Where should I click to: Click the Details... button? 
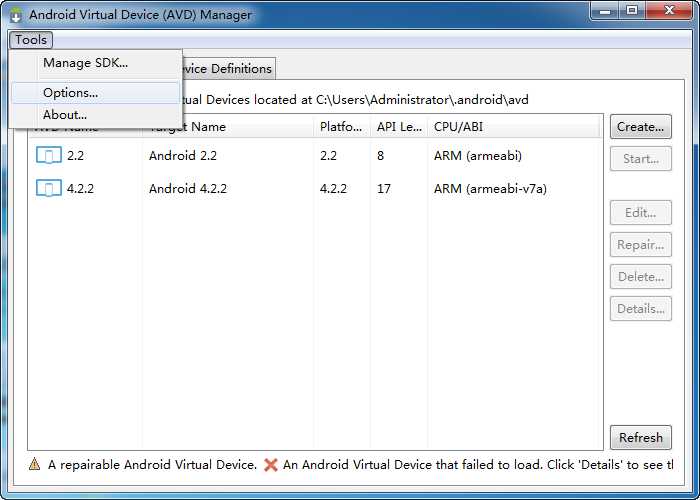(641, 309)
